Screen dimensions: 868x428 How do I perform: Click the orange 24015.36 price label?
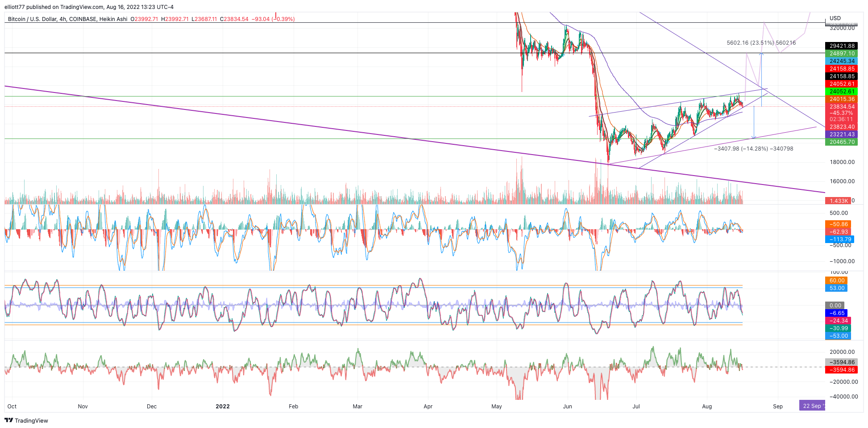[x=841, y=99]
